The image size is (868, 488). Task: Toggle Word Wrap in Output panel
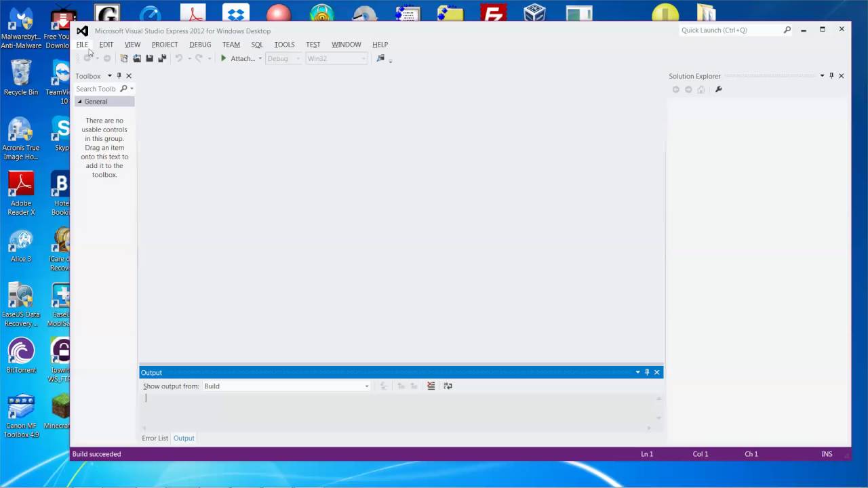pos(448,386)
